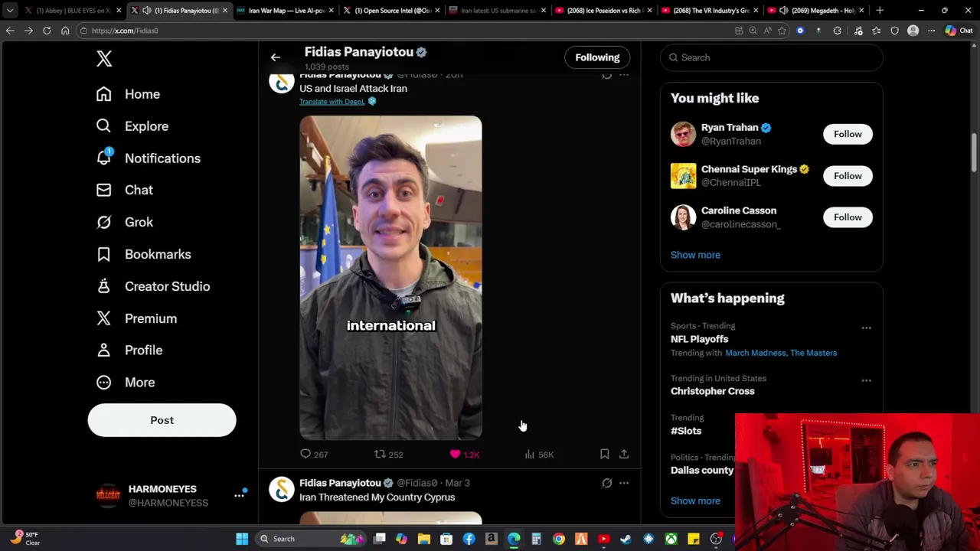The image size is (980, 551).
Task: Open more options on Cyprus post
Action: click(x=624, y=483)
